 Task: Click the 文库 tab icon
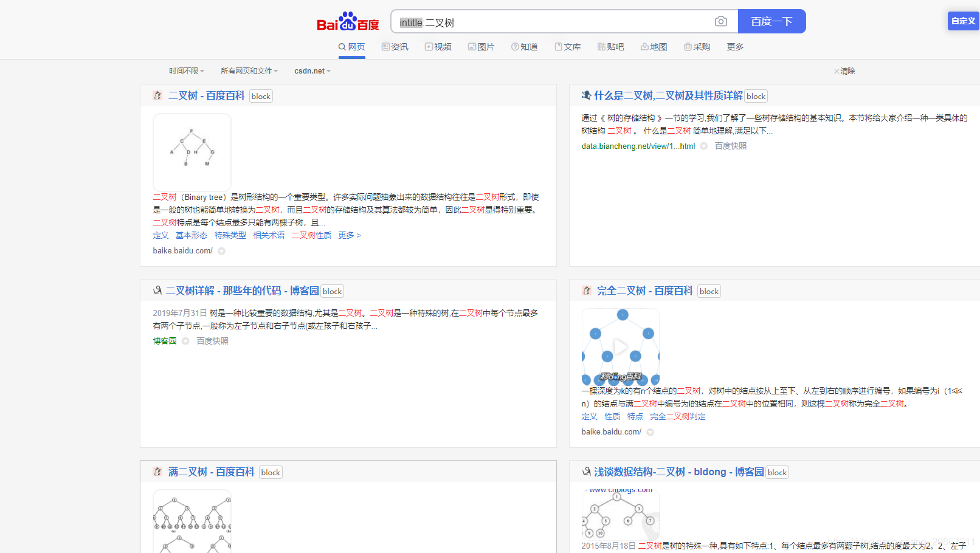[x=558, y=47]
